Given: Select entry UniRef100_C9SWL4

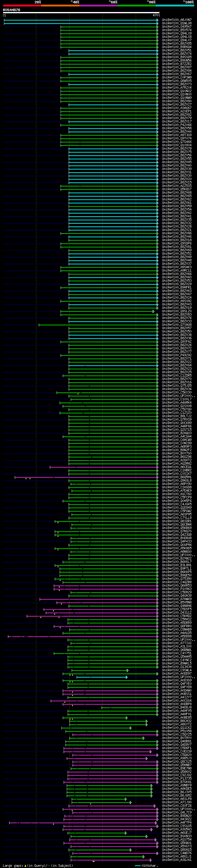Looking at the screenshot, I should (177, 670).
